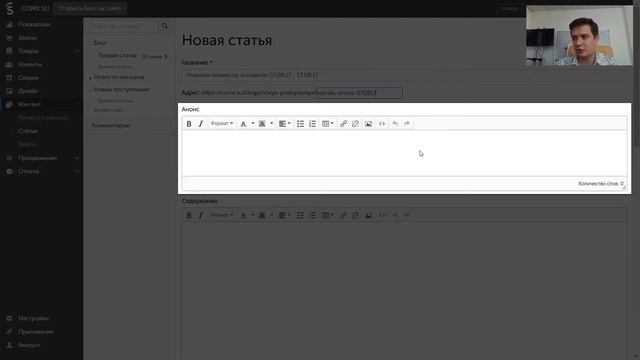Click the store logo icon at top left
Viewport: 640px width, 360px height.
coord(10,8)
